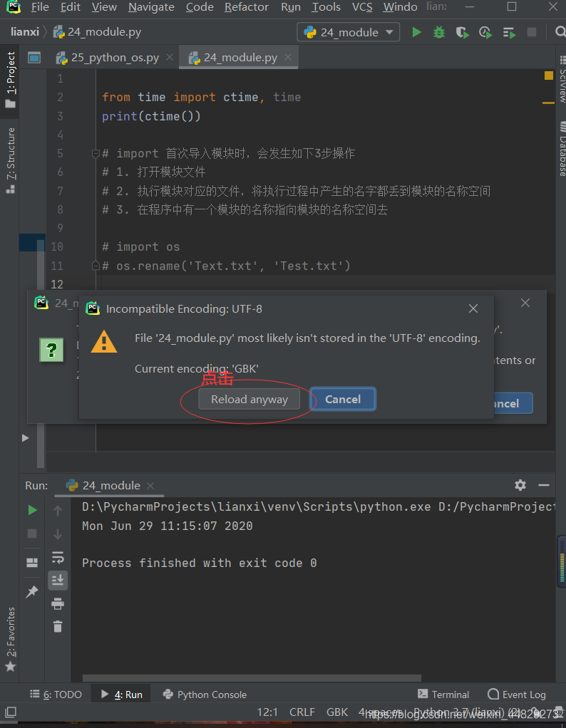This screenshot has width=566, height=728.
Task: Select the 24_module.py editor tab
Action: point(240,58)
